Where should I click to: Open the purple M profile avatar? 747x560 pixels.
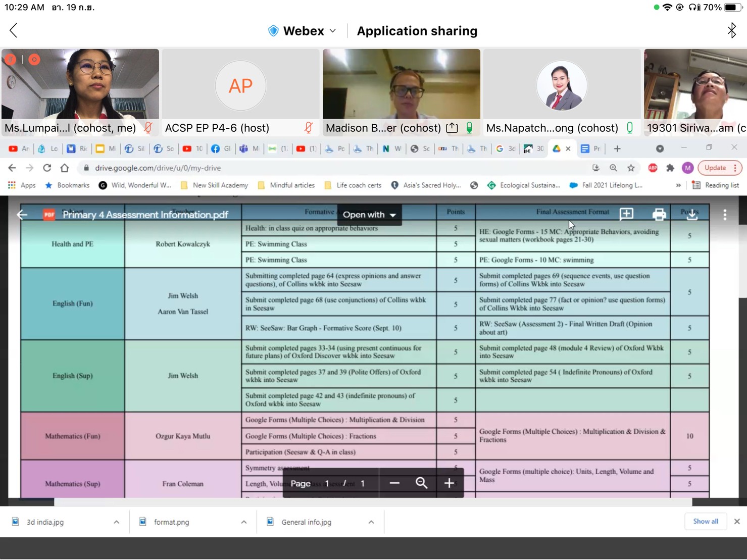(x=687, y=168)
